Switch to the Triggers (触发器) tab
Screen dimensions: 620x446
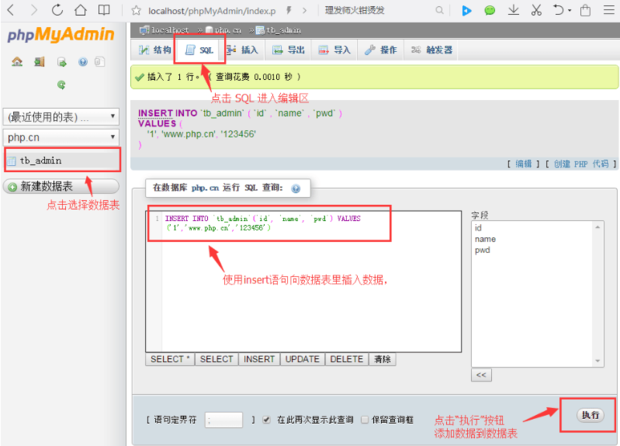[431, 50]
